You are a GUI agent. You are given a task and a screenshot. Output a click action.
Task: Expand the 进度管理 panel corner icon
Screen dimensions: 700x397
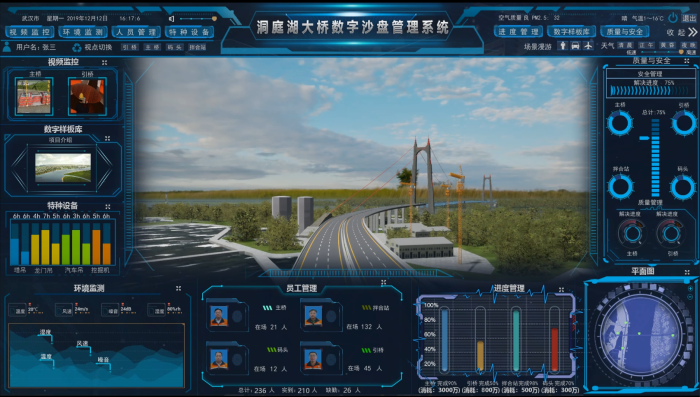[x=561, y=290]
